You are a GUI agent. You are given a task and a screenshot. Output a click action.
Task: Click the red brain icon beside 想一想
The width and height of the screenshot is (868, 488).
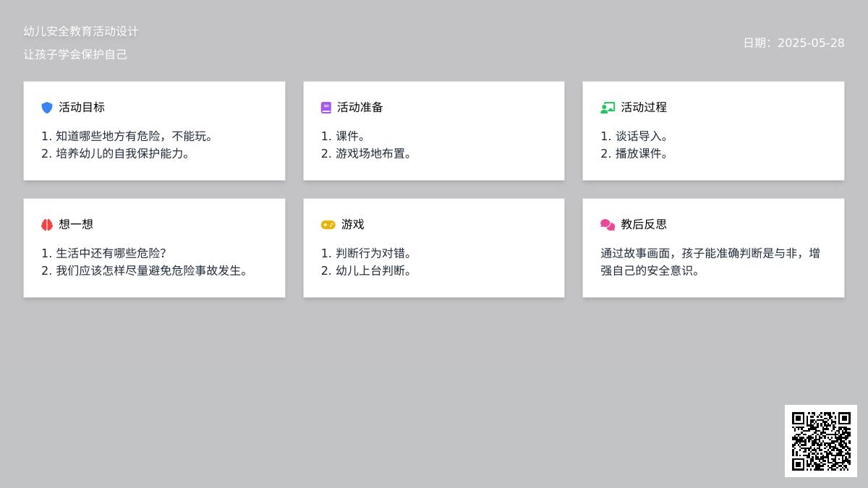(x=47, y=225)
